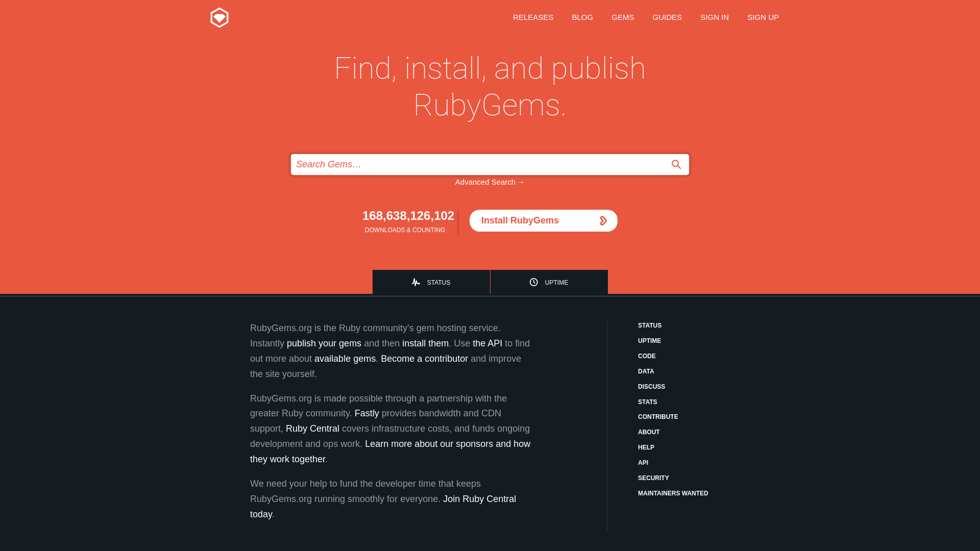The width and height of the screenshot is (980, 551).
Task: Select the STATUS tab
Action: [x=431, y=282]
